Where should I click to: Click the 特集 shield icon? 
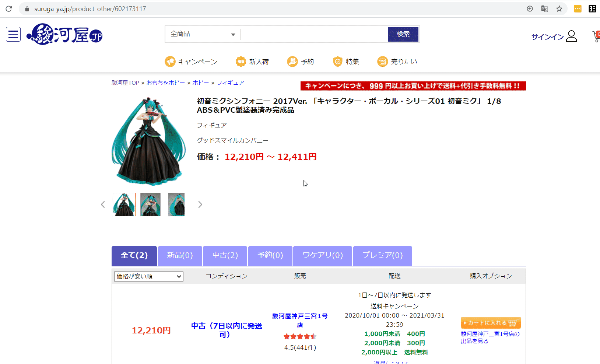[337, 62]
